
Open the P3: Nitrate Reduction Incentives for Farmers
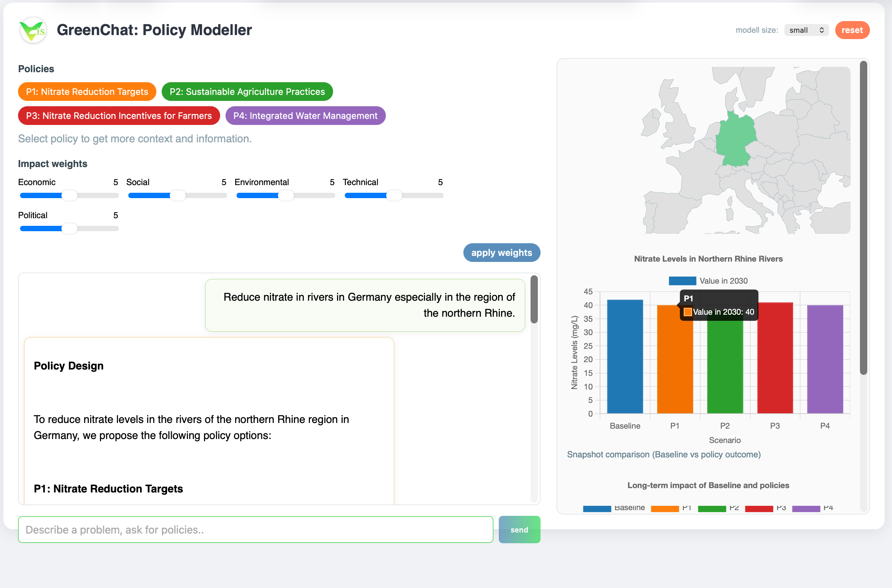click(x=119, y=116)
